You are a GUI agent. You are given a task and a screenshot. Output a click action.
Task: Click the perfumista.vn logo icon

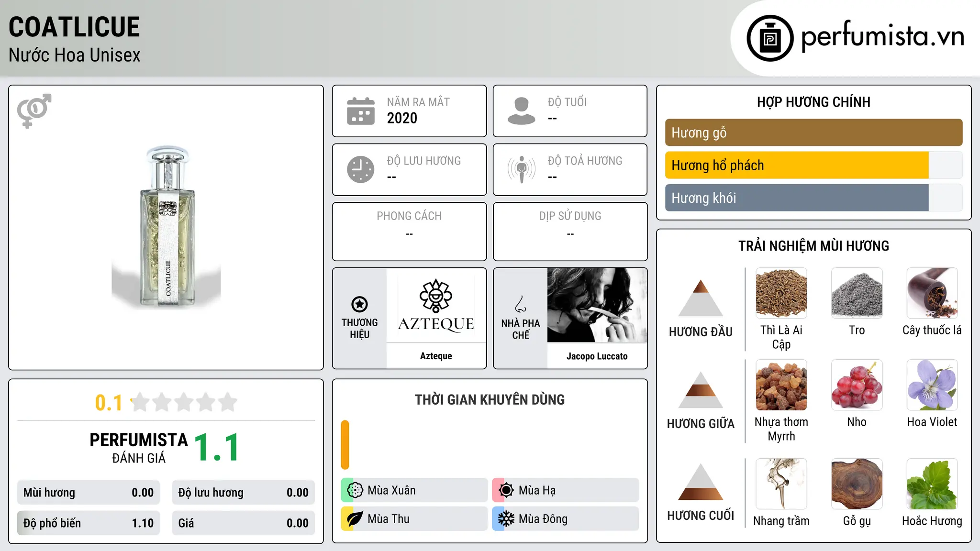[x=770, y=38]
